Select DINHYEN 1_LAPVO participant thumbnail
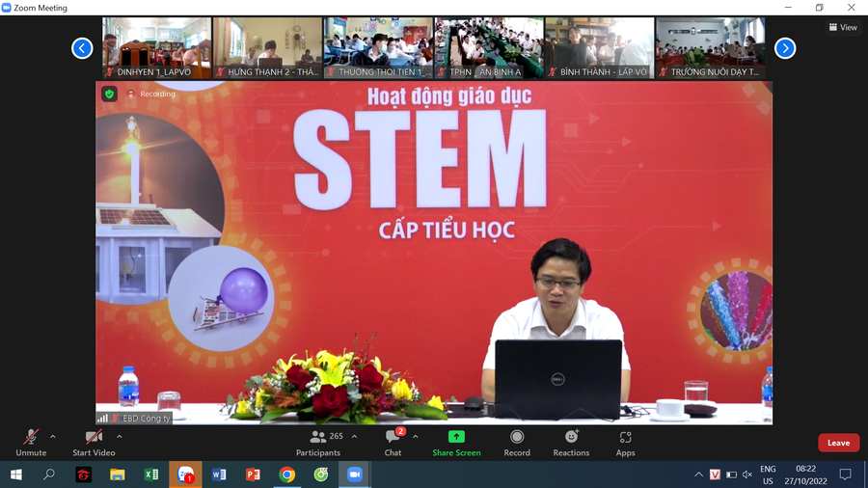The height and width of the screenshot is (488, 868). tap(156, 48)
